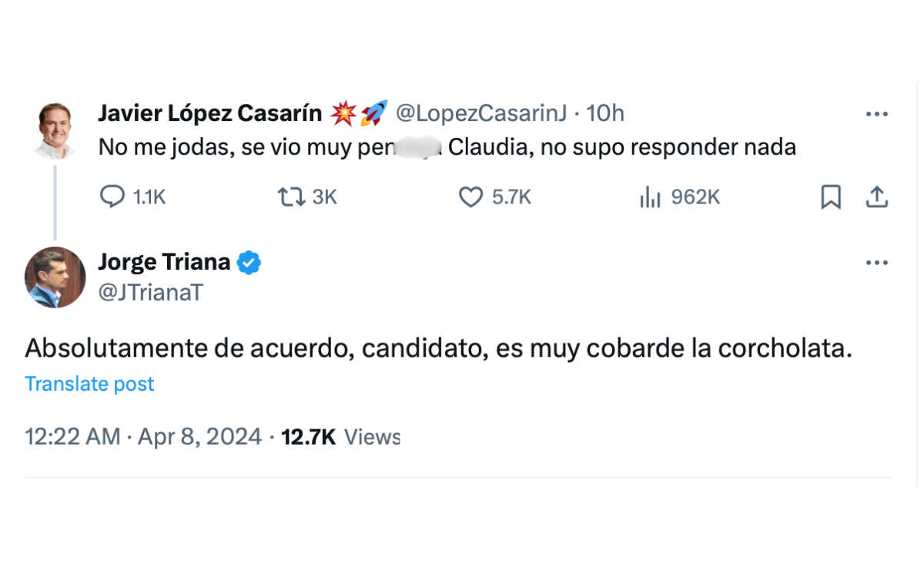Click the Translate post link
The height and width of the screenshot is (578, 924).
click(89, 384)
